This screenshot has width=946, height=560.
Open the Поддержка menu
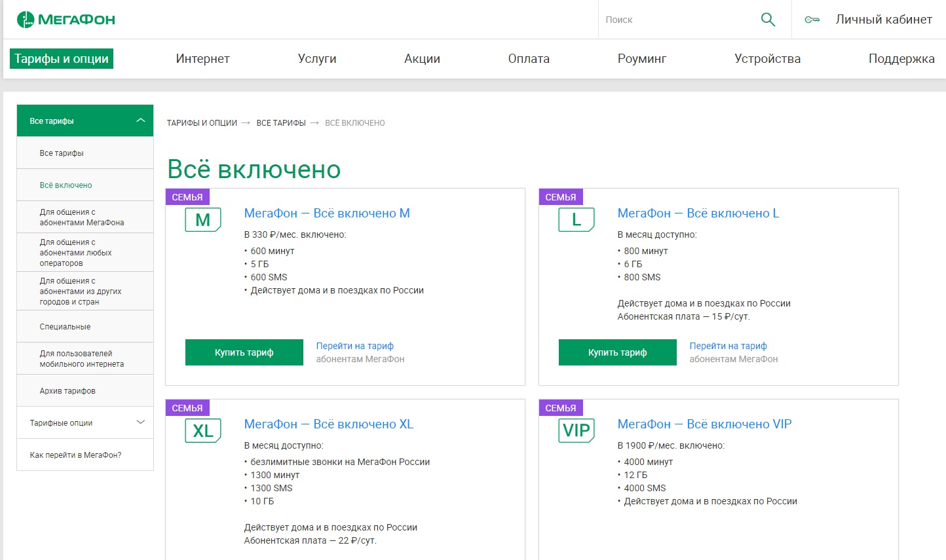click(x=901, y=58)
